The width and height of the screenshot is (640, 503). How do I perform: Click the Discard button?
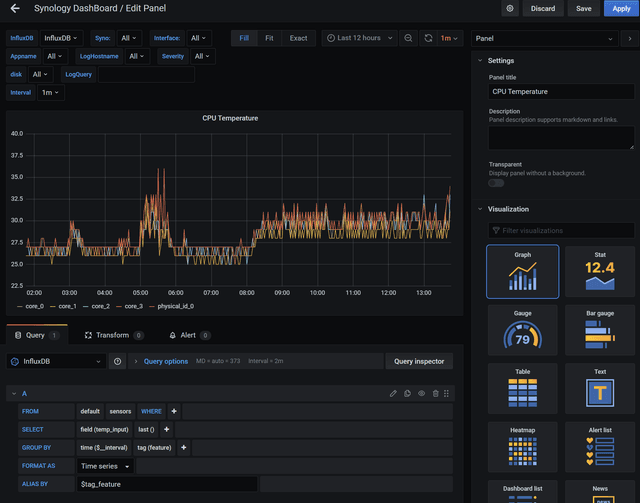coord(543,8)
